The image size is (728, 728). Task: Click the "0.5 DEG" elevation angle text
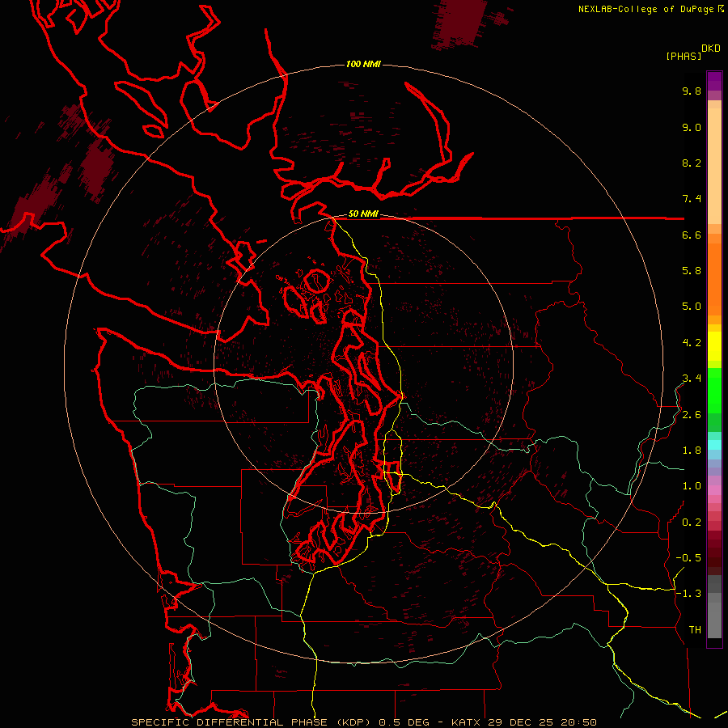coord(406,722)
